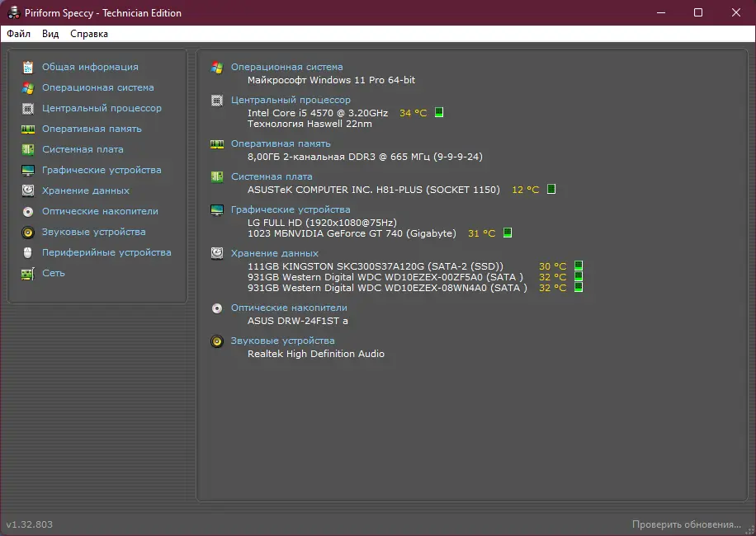The height and width of the screenshot is (536, 756).
Task: Select the Хранение данных disk icon
Action: pos(30,190)
